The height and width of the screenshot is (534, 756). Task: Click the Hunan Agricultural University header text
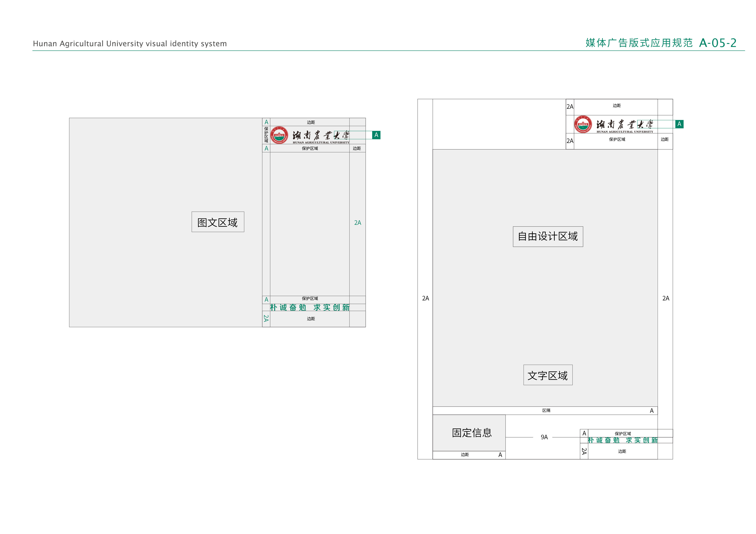click(130, 43)
